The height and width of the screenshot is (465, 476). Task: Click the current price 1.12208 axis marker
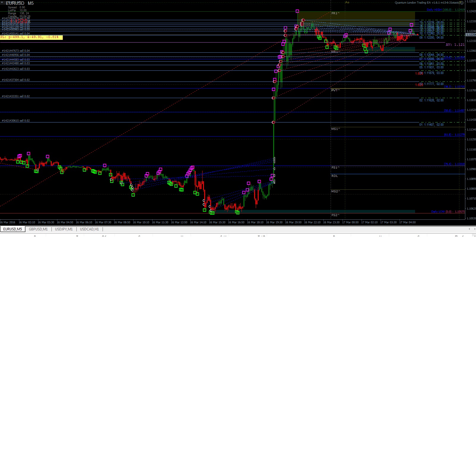(x=471, y=35)
